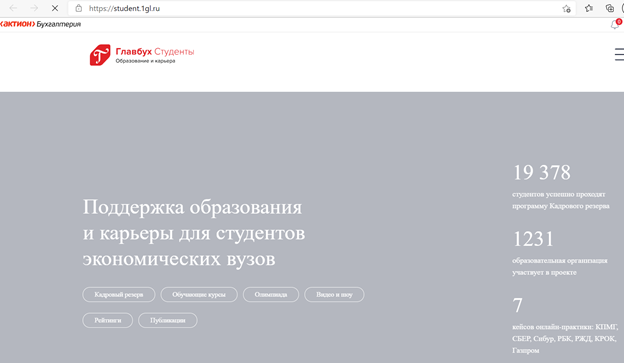
Task: Open the Актион Бухгалтерия header link
Action: click(41, 24)
